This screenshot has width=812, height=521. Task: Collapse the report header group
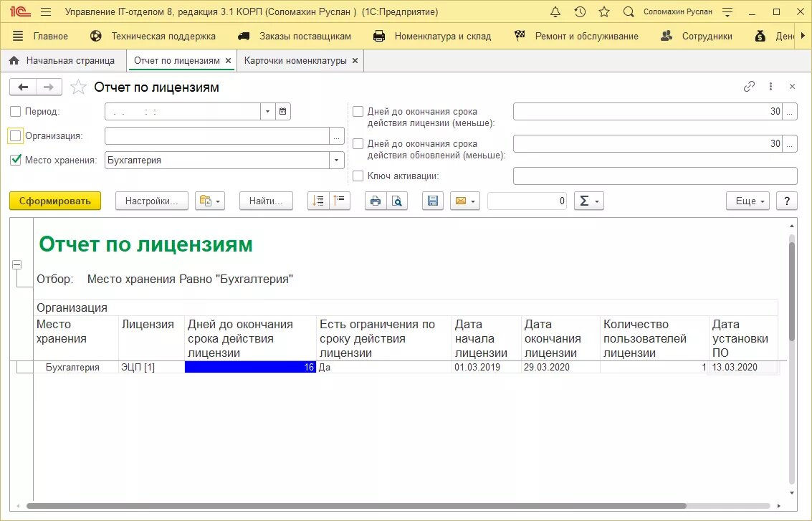click(x=17, y=264)
